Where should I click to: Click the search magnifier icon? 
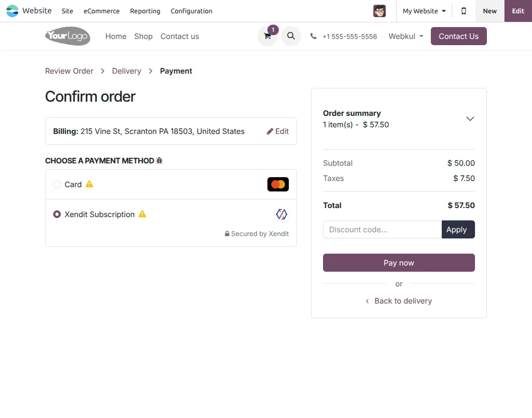pyautogui.click(x=291, y=36)
